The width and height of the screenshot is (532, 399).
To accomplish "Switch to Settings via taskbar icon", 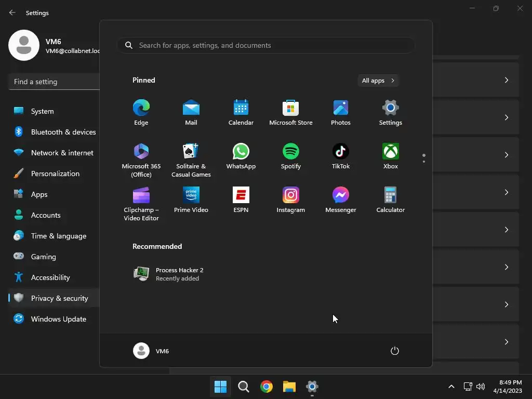I will point(312,387).
